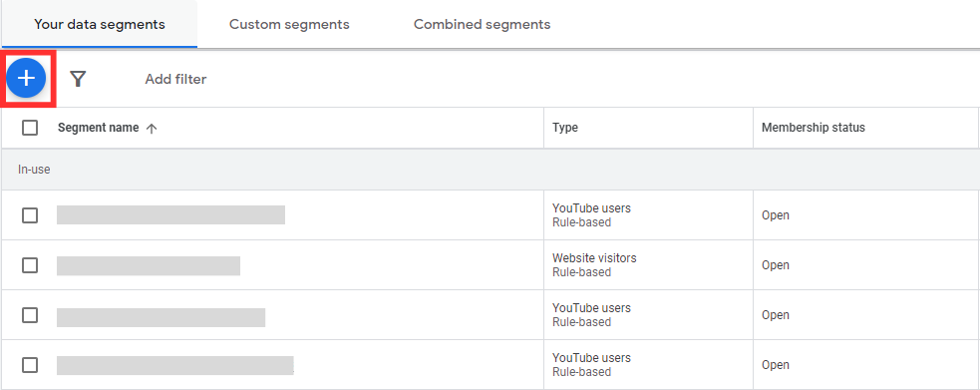Switch to the Custom segments tab
The height and width of the screenshot is (390, 980).
coord(289,24)
